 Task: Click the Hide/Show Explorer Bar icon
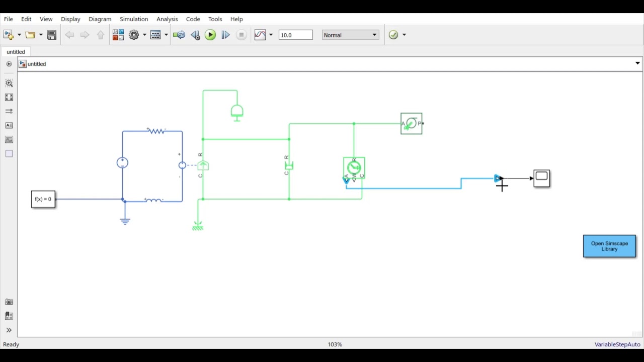[9, 64]
